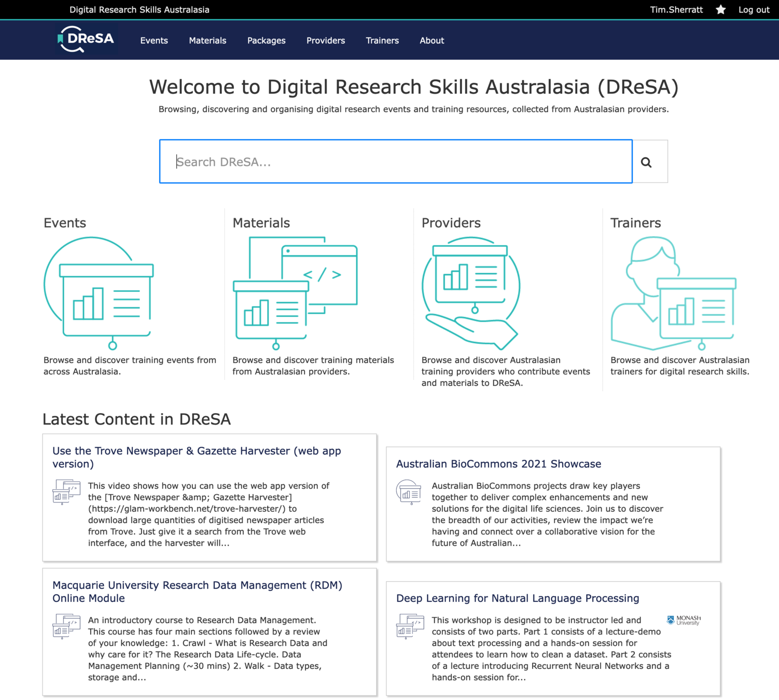Click the Providers section heading
This screenshot has width=779, height=700.
click(451, 223)
